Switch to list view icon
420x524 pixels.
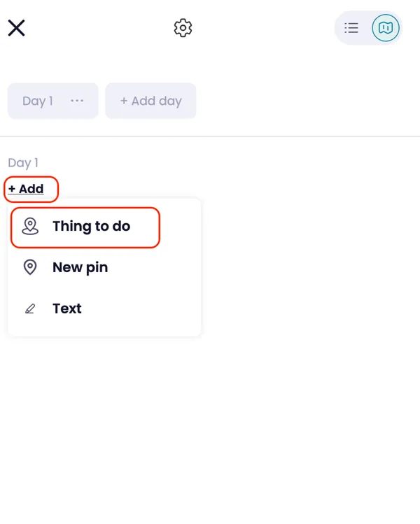tap(351, 28)
